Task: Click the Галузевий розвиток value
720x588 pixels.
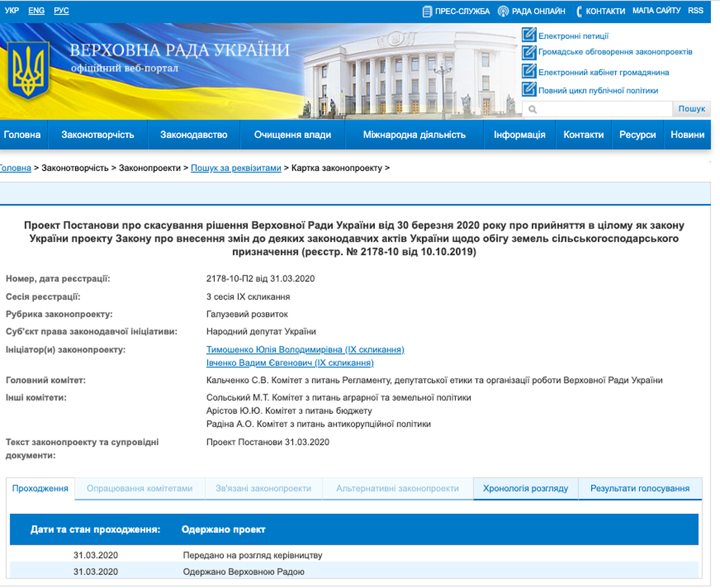Action: tap(247, 314)
